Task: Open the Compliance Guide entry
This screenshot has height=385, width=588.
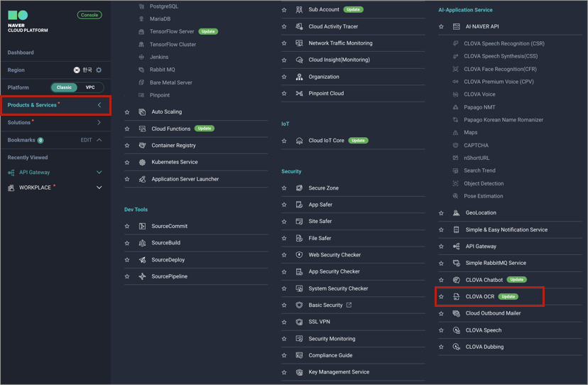Action: [x=330, y=355]
